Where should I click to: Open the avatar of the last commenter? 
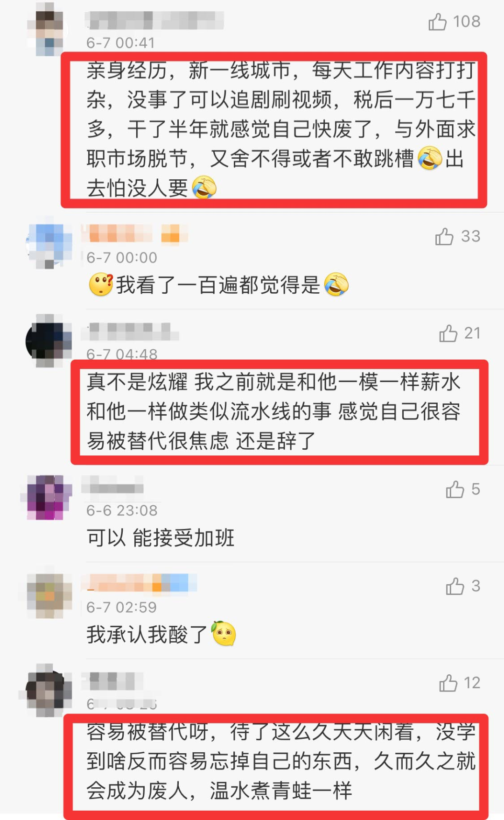[48, 691]
